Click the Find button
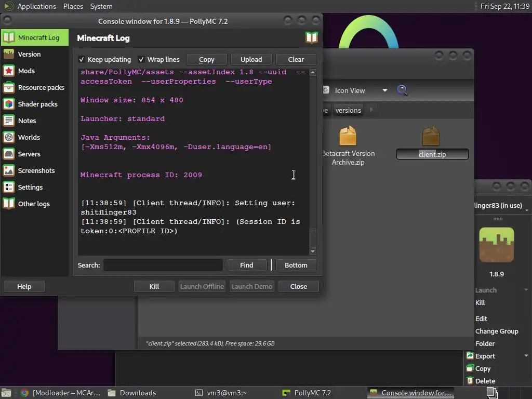The width and height of the screenshot is (532, 399). tap(247, 265)
